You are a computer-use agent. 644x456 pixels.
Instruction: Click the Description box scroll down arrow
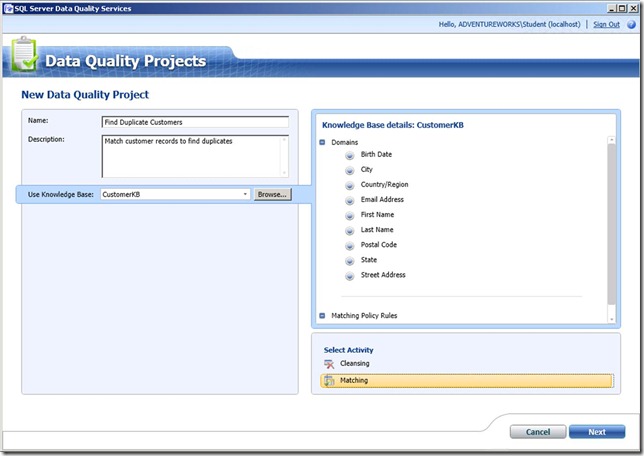click(284, 173)
